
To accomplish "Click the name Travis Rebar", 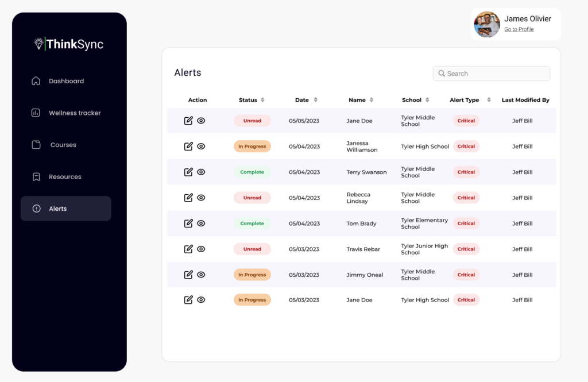I will (x=363, y=249).
